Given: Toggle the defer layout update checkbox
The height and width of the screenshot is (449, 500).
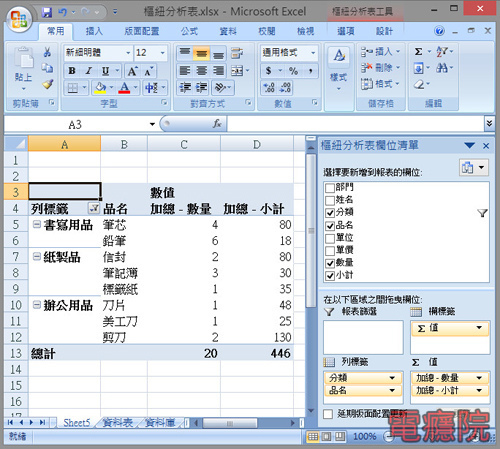Looking at the screenshot, I should [x=328, y=414].
